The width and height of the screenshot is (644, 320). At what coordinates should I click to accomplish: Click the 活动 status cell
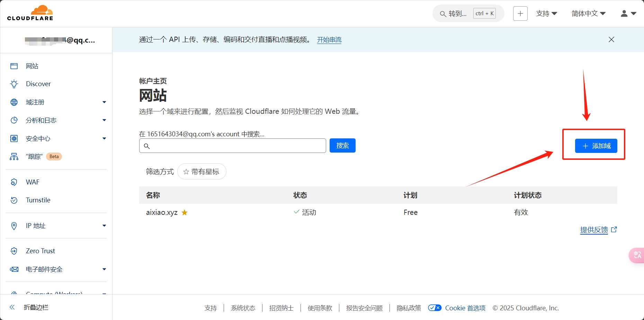pyautogui.click(x=305, y=212)
